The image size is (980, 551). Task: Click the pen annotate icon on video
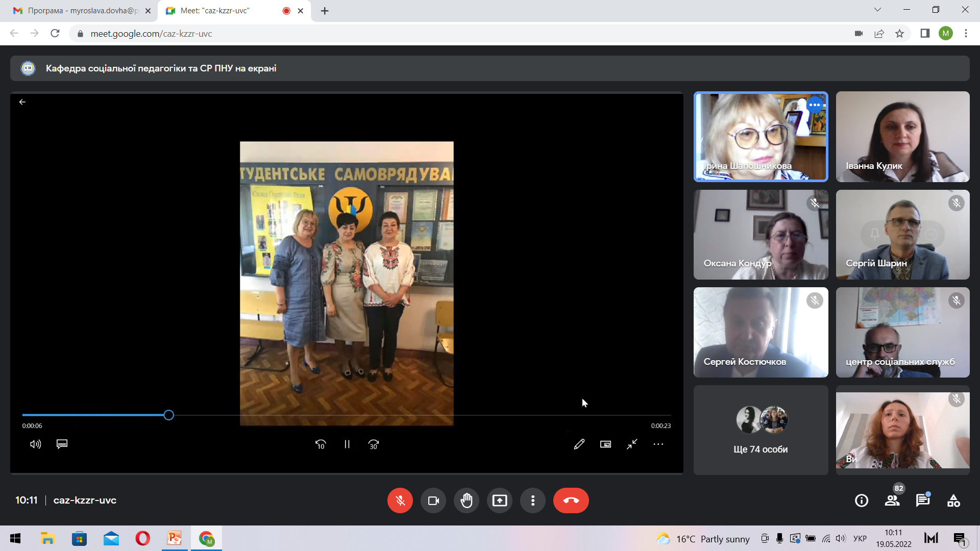[579, 444]
